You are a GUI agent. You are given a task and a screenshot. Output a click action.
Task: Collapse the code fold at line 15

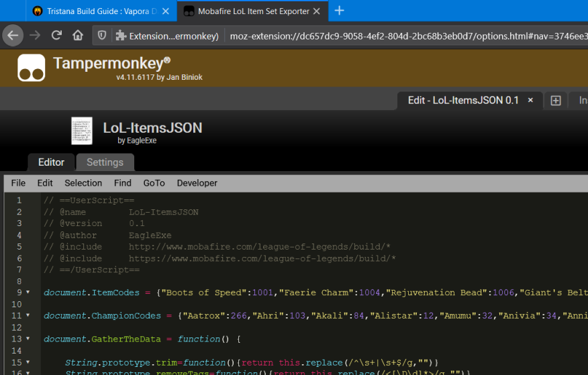pos(28,362)
